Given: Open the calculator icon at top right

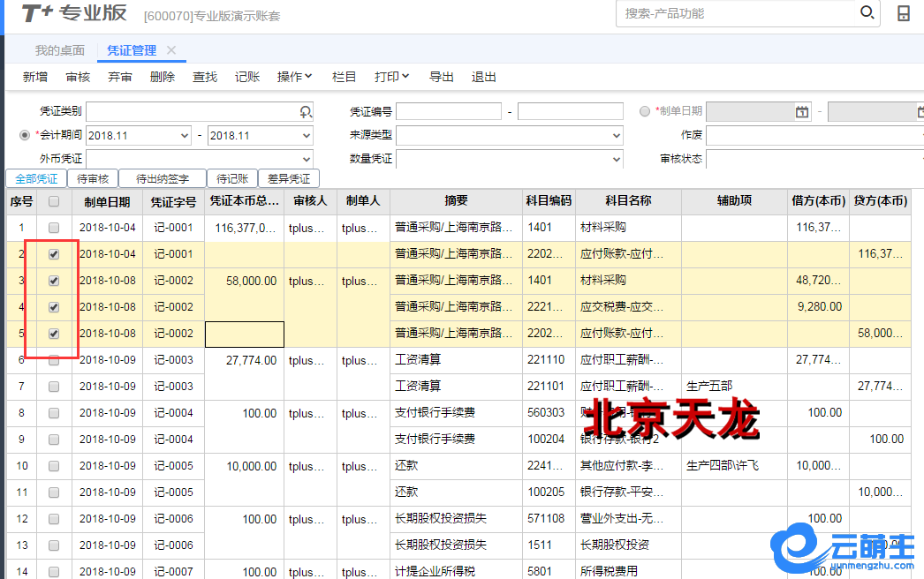Looking at the screenshot, I should [x=904, y=13].
